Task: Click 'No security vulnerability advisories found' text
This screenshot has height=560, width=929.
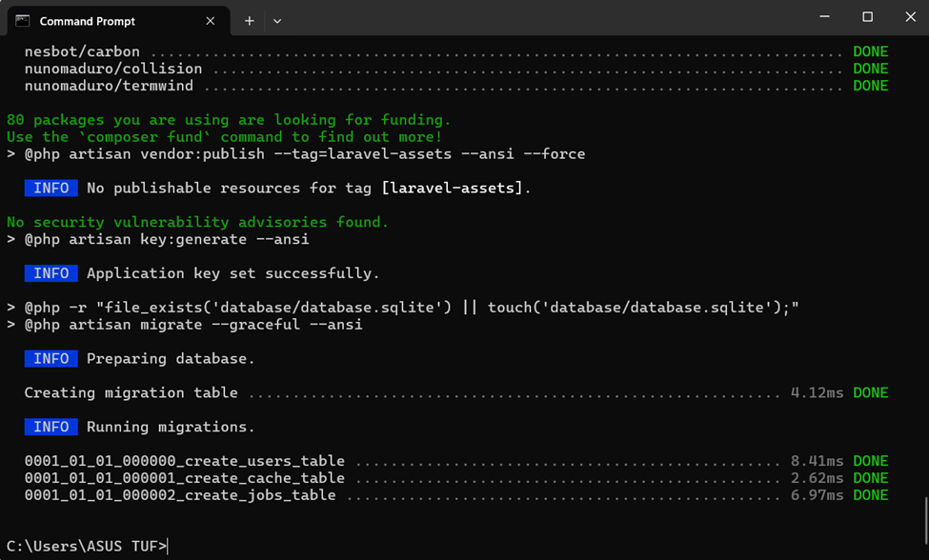Action: pyautogui.click(x=198, y=222)
